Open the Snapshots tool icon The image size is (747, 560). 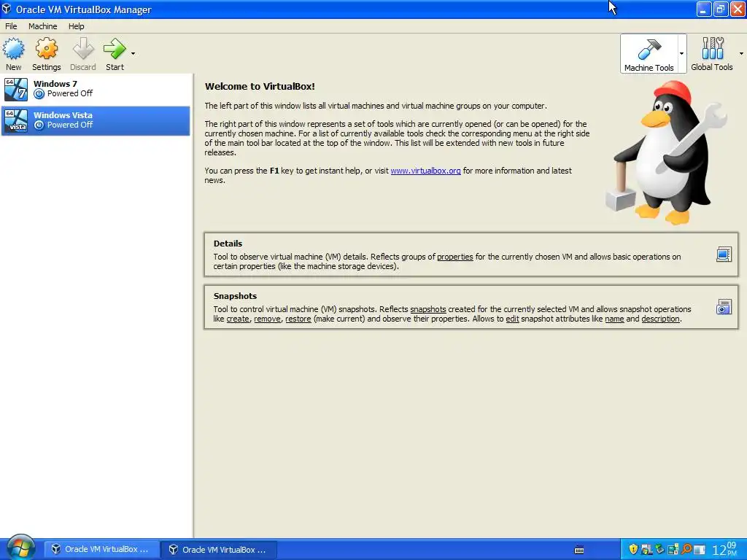(x=724, y=307)
